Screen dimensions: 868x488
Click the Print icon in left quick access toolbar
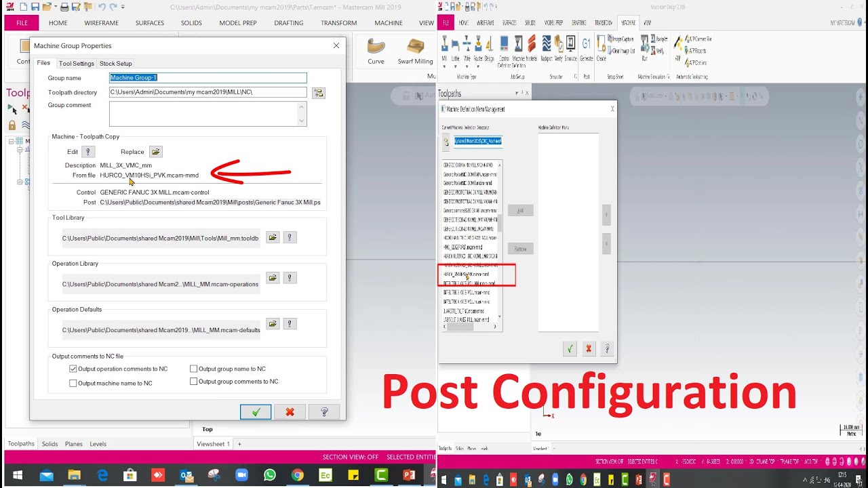[x=64, y=7]
